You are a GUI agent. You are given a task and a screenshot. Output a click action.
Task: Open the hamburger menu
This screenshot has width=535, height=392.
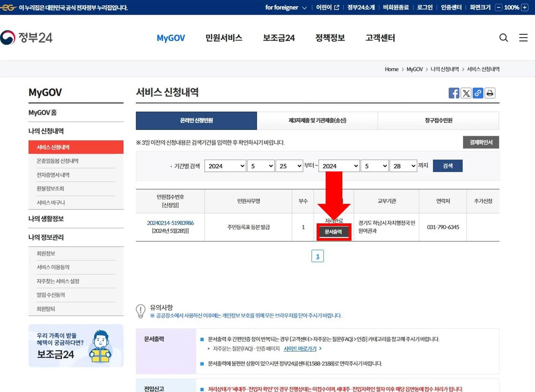pyautogui.click(x=523, y=38)
